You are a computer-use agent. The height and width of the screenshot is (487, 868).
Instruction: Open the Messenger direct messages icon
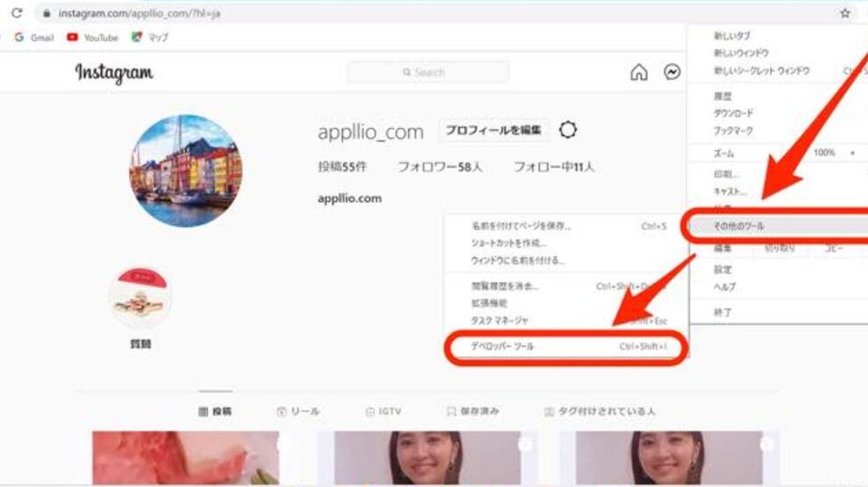tap(672, 73)
